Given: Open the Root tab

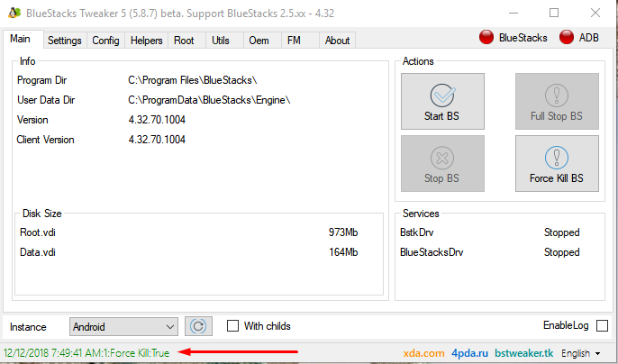Looking at the screenshot, I should (x=184, y=41).
